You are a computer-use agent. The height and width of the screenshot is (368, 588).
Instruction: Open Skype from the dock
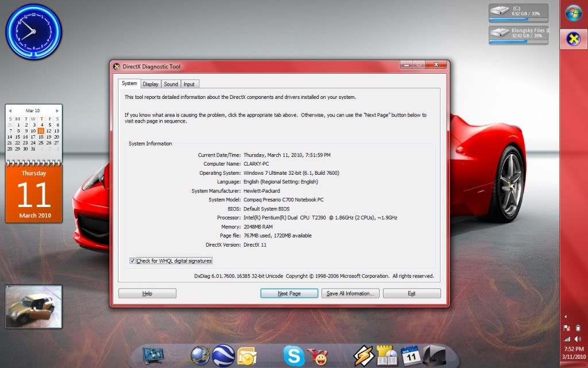click(293, 355)
